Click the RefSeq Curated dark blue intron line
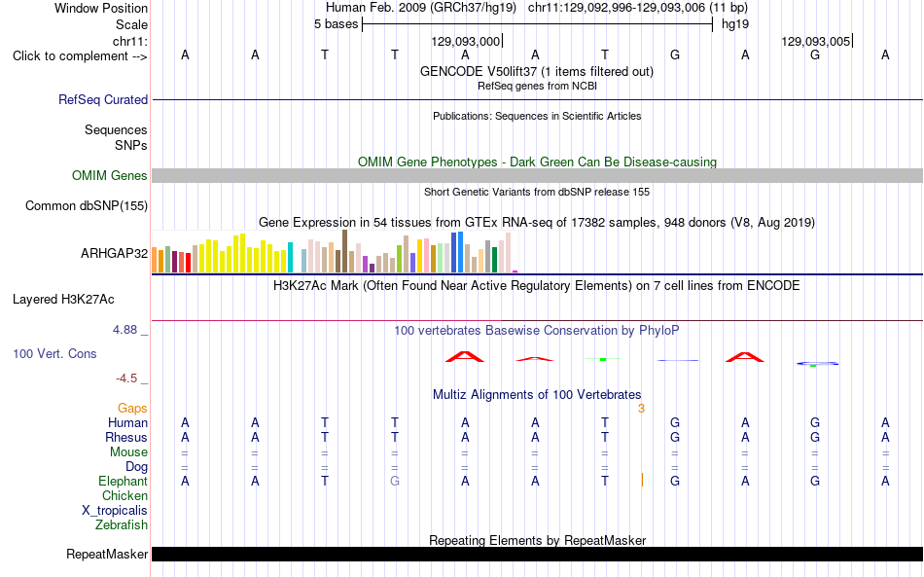Viewport: 924px width, 577px height. pyautogui.click(x=537, y=99)
